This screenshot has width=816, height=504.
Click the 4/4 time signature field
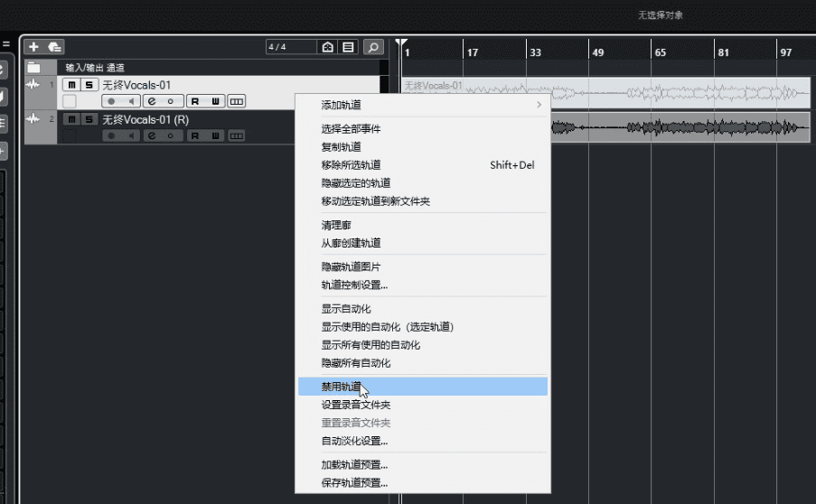coord(290,47)
